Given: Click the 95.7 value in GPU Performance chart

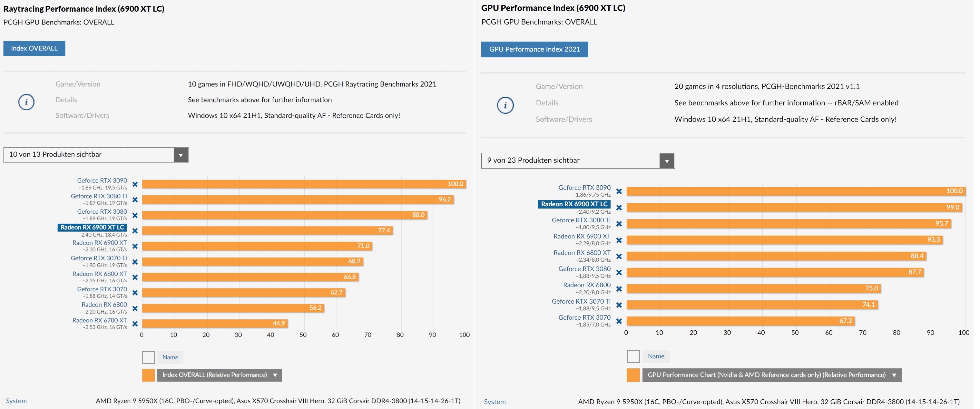Looking at the screenshot, I should (942, 223).
